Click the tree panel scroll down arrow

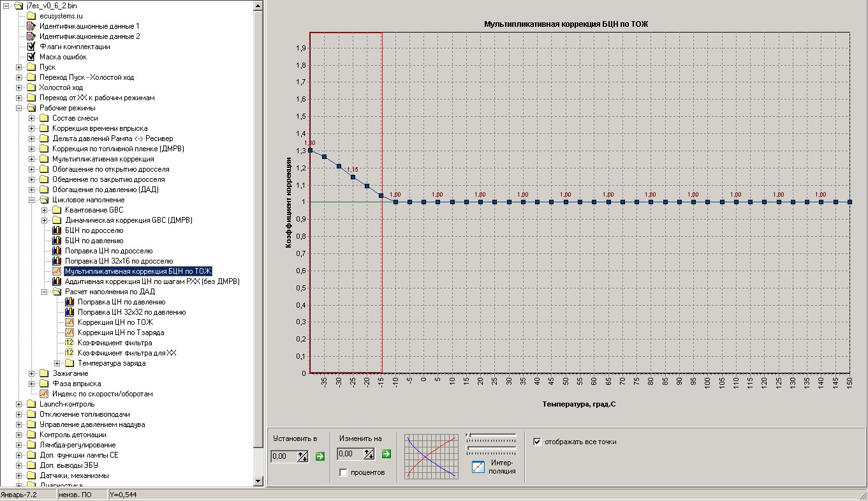point(258,481)
